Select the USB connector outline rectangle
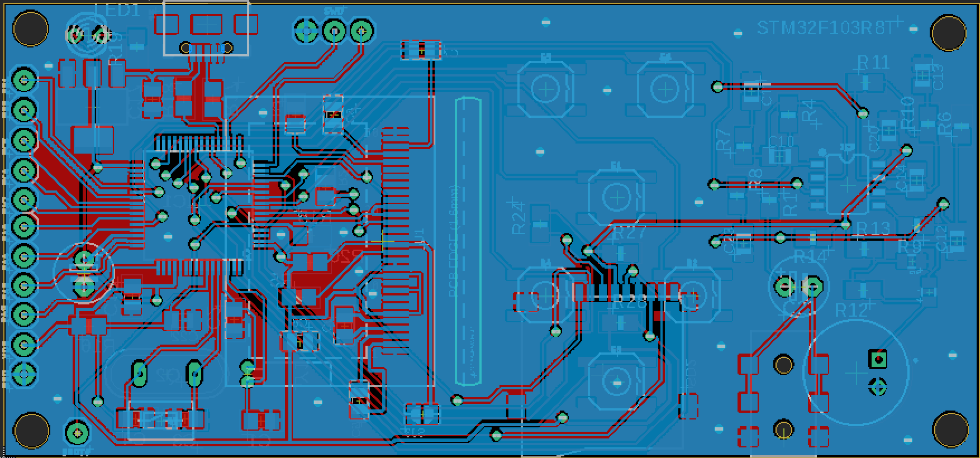This screenshot has width=980, height=458. point(206,28)
